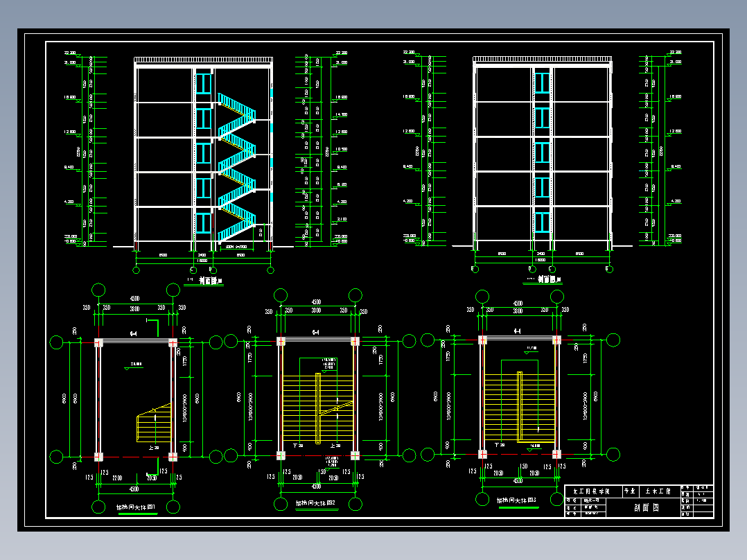Click the 上20 label in stair detail 1
Screen dimensions: 747x560
coord(153,448)
